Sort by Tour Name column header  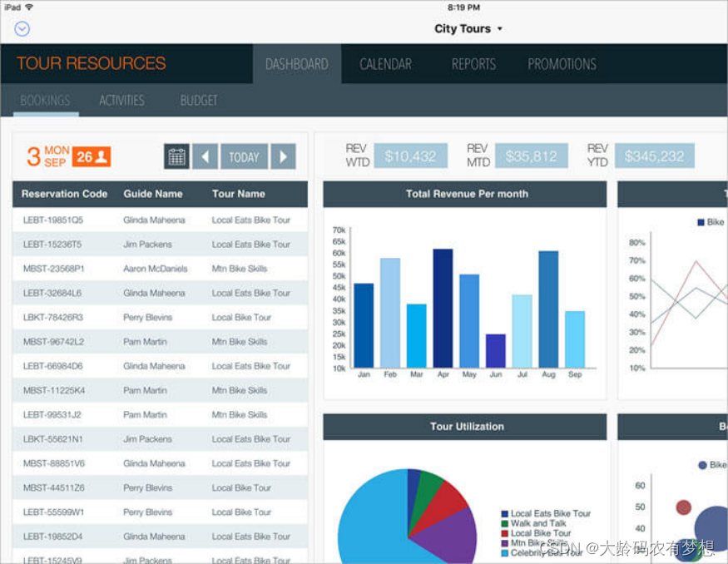tap(238, 194)
